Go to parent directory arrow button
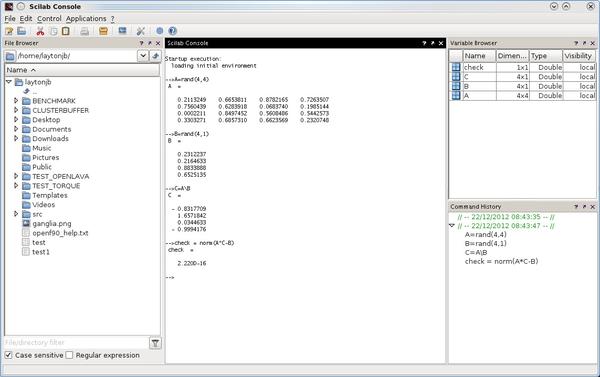Viewport: 600px width, 377px height. pyautogui.click(x=155, y=56)
